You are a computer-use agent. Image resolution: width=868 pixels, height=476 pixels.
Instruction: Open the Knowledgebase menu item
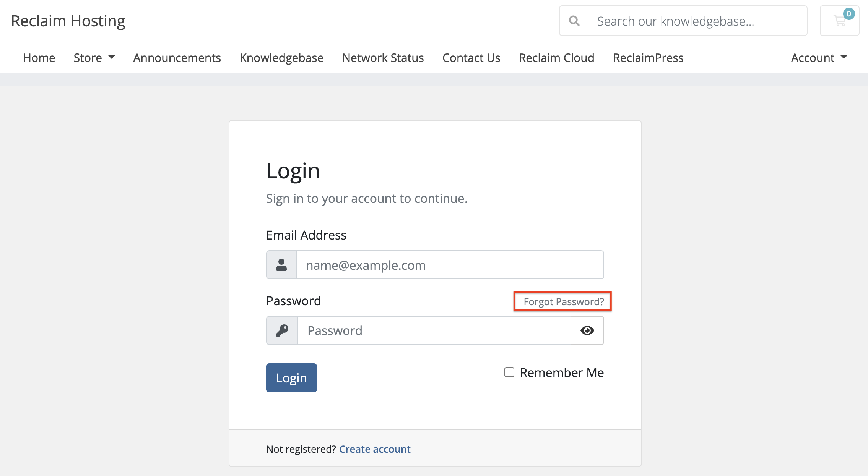[x=281, y=58]
